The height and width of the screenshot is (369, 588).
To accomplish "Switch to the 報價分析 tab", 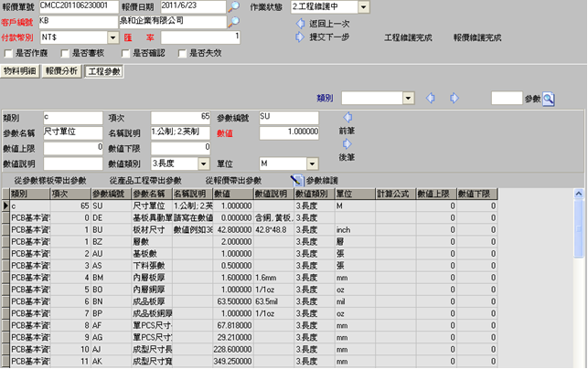I will 61,71.
